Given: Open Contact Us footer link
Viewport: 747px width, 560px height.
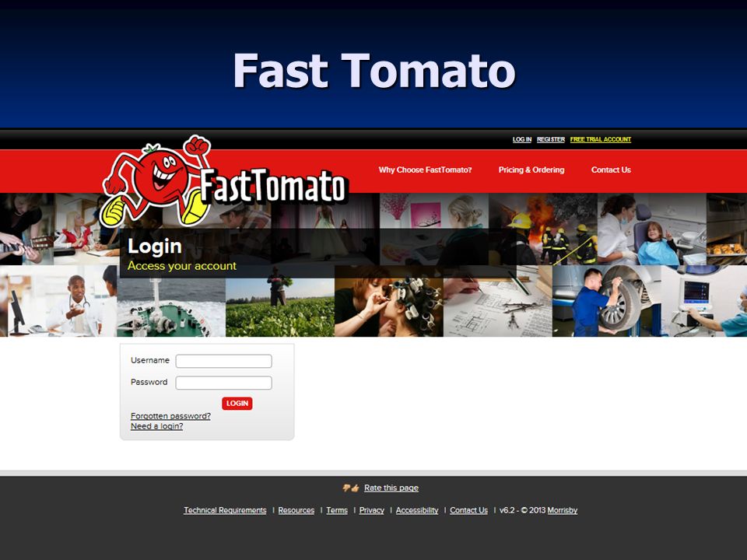Looking at the screenshot, I should tap(468, 510).
